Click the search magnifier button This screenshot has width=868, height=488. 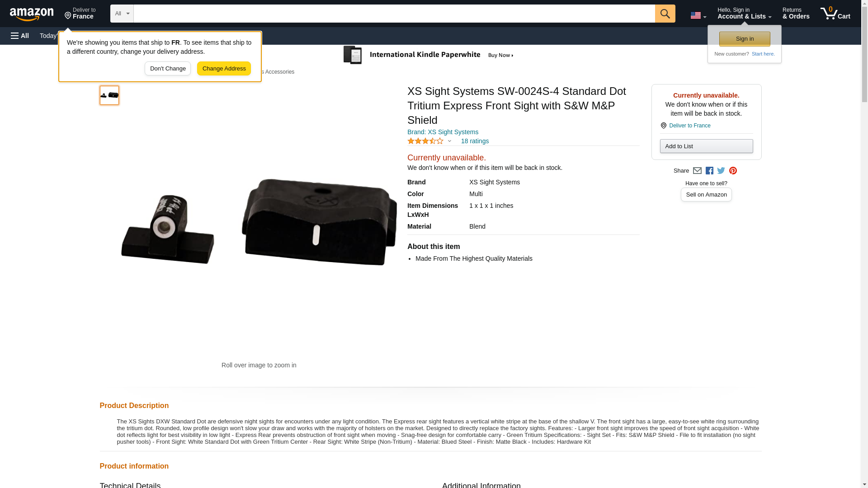[x=665, y=14]
